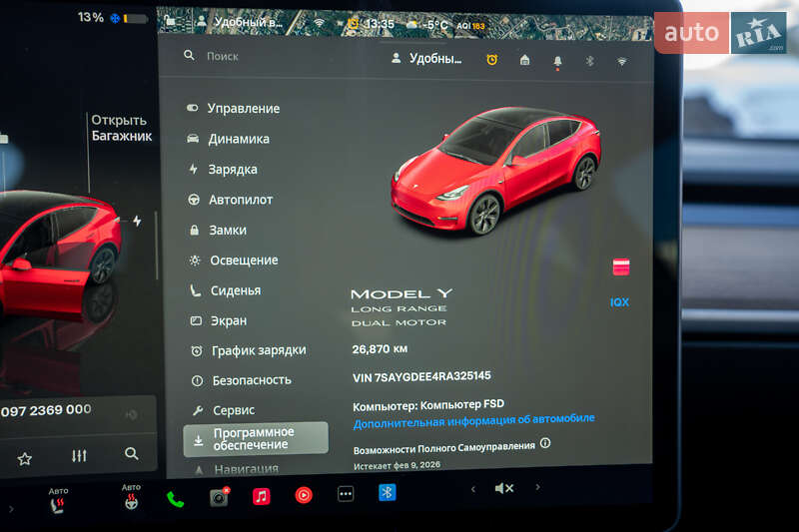The image size is (799, 532).
Task: Tap Открыть Багажник on the left panel
Action: (121, 128)
